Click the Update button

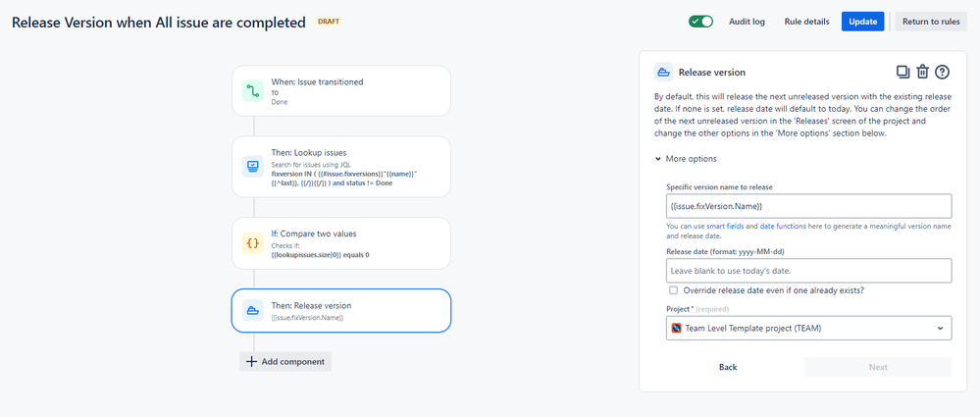coord(862,22)
